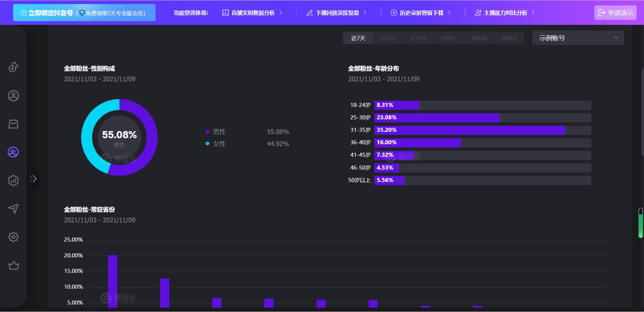
Task: Open 免费领取5天专业版会员 link
Action: coord(116,13)
